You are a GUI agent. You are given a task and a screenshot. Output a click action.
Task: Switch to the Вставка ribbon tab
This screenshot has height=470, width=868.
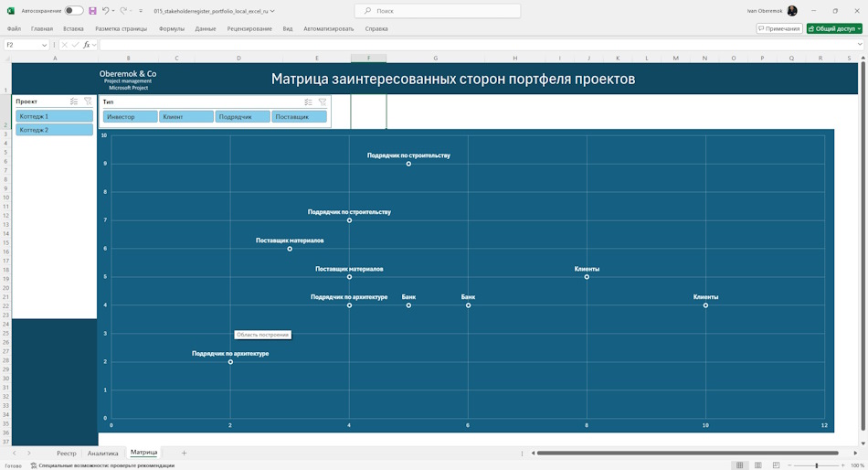(73, 29)
